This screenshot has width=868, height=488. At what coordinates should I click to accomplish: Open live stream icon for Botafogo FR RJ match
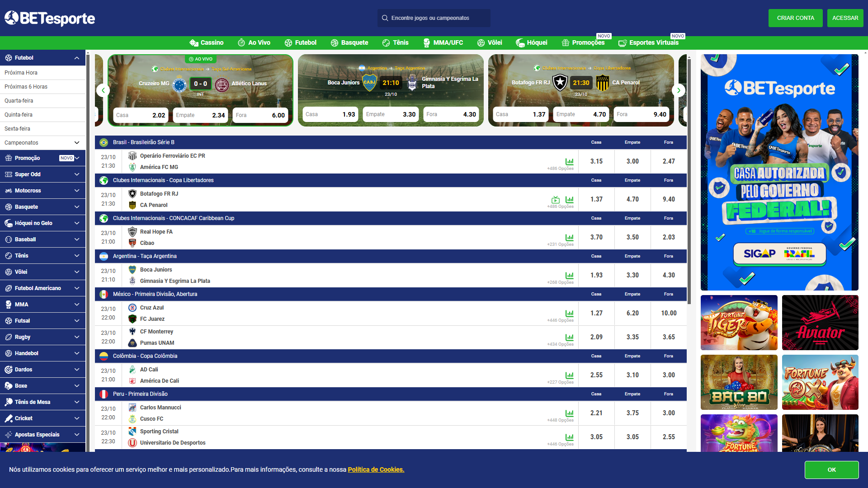click(556, 199)
